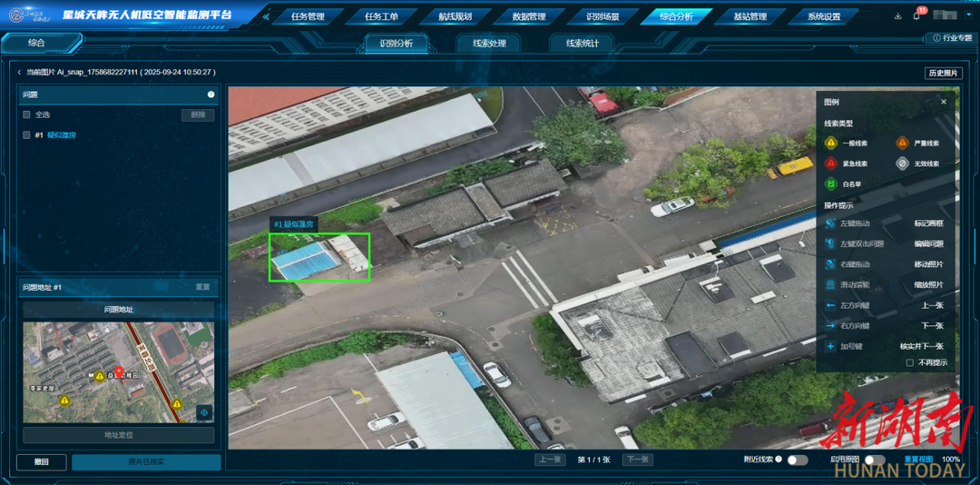This screenshot has height=485, width=980.
Task: Toggle the 附近线索 switch
Action: click(x=797, y=460)
